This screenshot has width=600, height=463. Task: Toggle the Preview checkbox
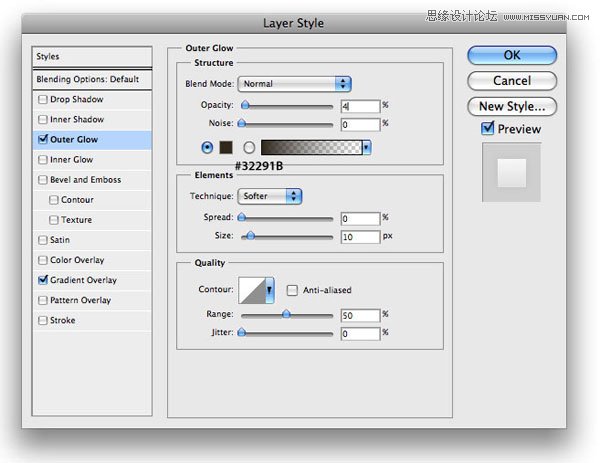tap(488, 129)
